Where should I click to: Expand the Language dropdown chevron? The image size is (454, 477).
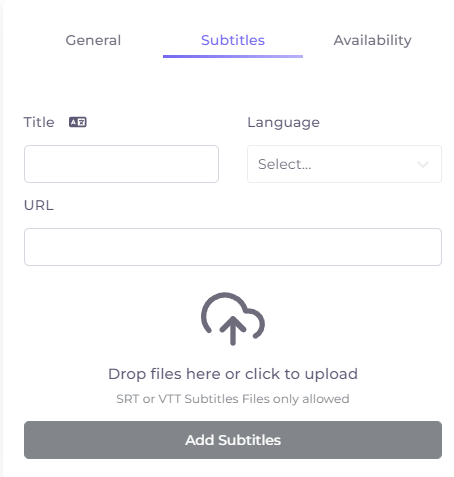423,164
